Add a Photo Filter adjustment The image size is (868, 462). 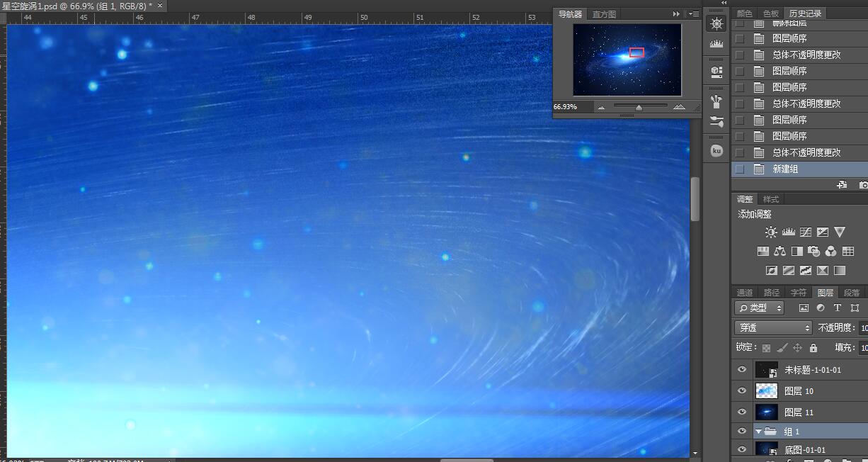(x=813, y=251)
